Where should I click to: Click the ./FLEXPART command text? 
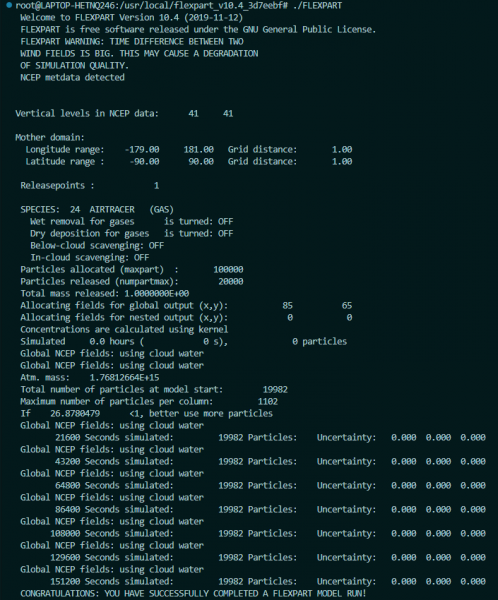317,5
